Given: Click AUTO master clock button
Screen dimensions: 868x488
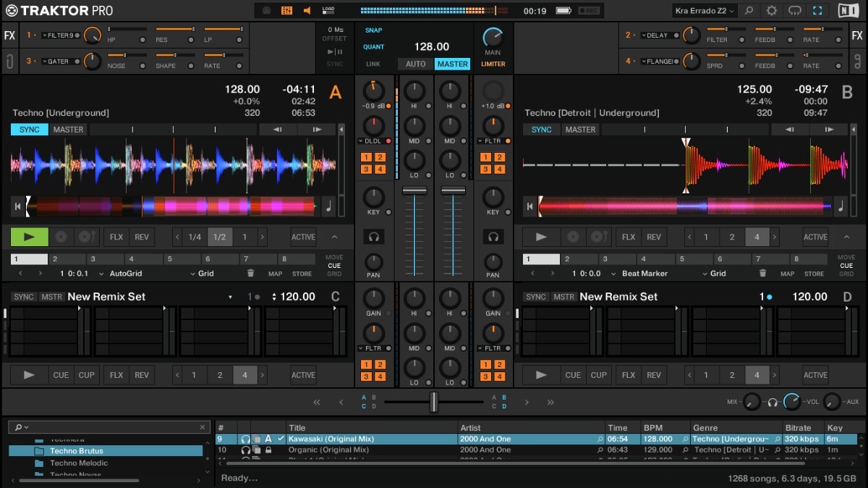Looking at the screenshot, I should [x=416, y=64].
